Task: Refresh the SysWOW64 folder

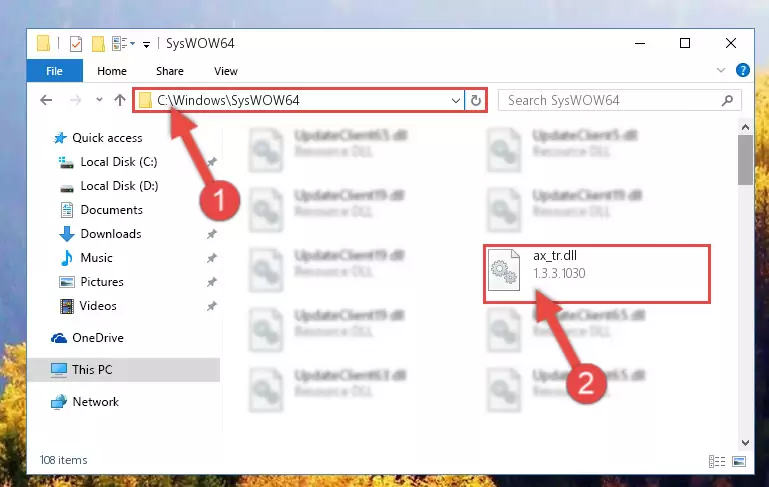Action: pos(476,101)
